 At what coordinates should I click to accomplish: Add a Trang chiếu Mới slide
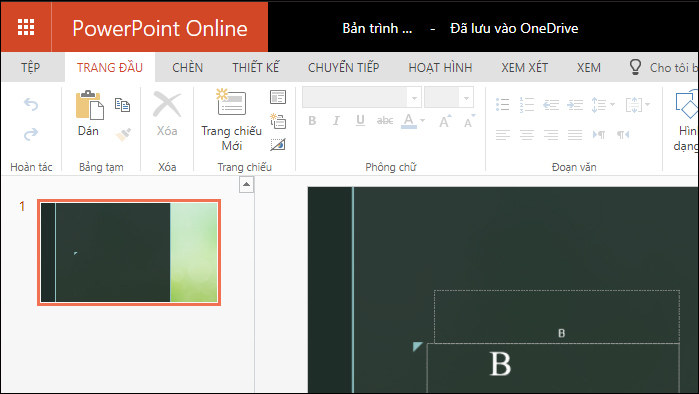pyautogui.click(x=231, y=120)
